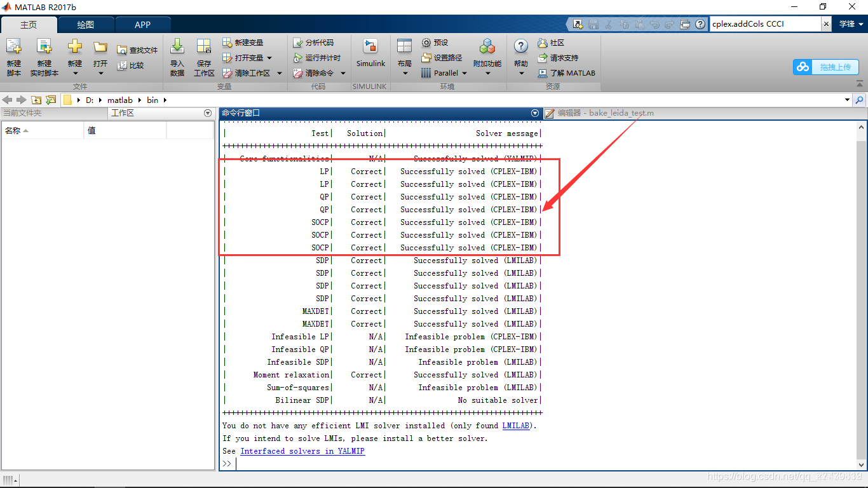
Task: Create a new live script (新建实时脚本)
Action: [x=44, y=57]
